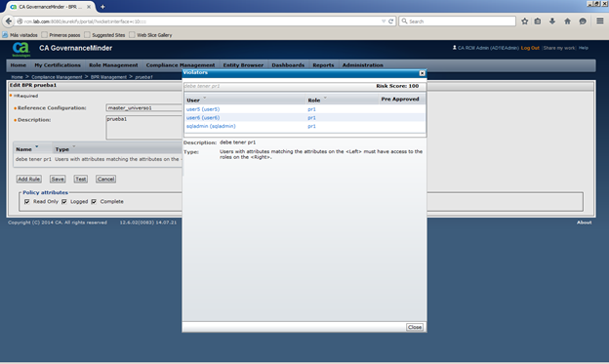Click the About link
609x364 pixels.
pyautogui.click(x=585, y=222)
